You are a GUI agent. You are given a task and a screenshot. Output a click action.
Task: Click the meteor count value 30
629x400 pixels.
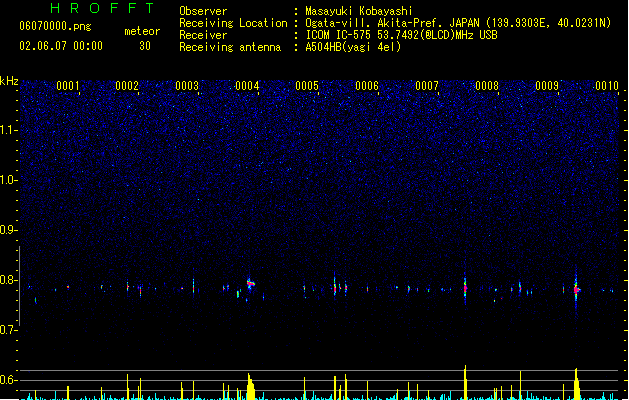coord(145,46)
